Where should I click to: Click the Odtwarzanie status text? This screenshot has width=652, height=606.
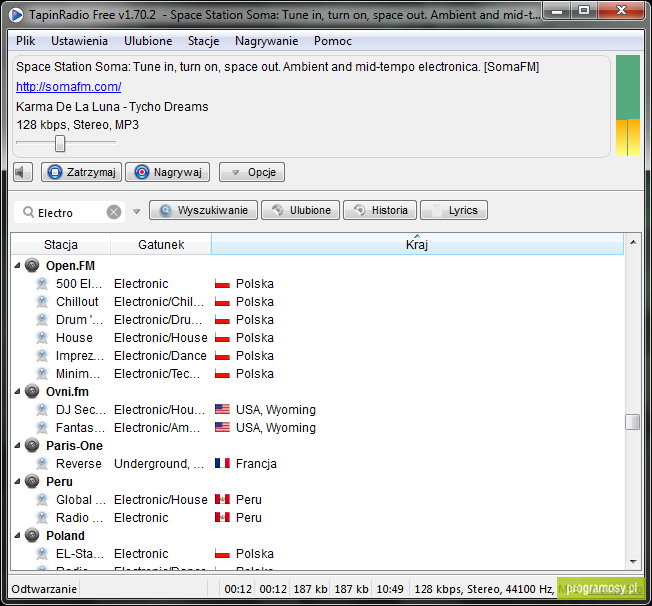tap(44, 589)
